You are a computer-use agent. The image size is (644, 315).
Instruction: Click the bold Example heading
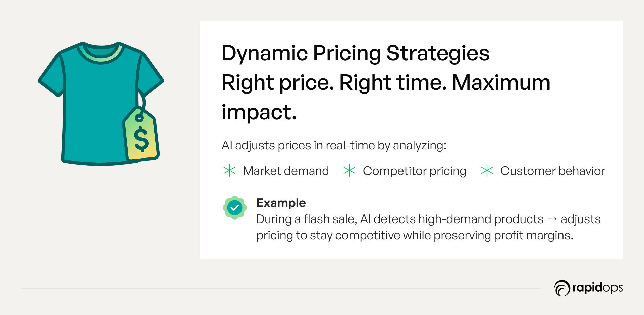click(x=281, y=203)
